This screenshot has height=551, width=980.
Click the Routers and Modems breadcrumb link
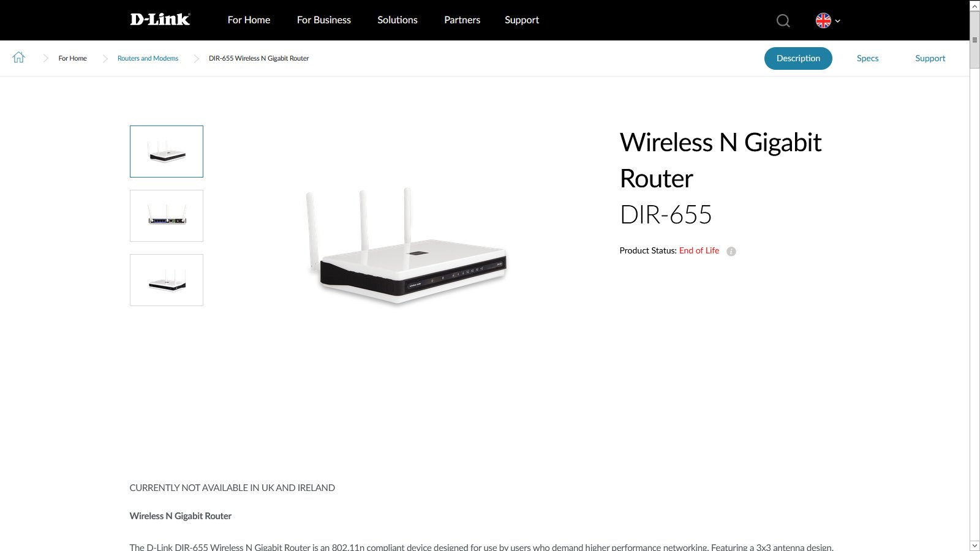click(148, 58)
